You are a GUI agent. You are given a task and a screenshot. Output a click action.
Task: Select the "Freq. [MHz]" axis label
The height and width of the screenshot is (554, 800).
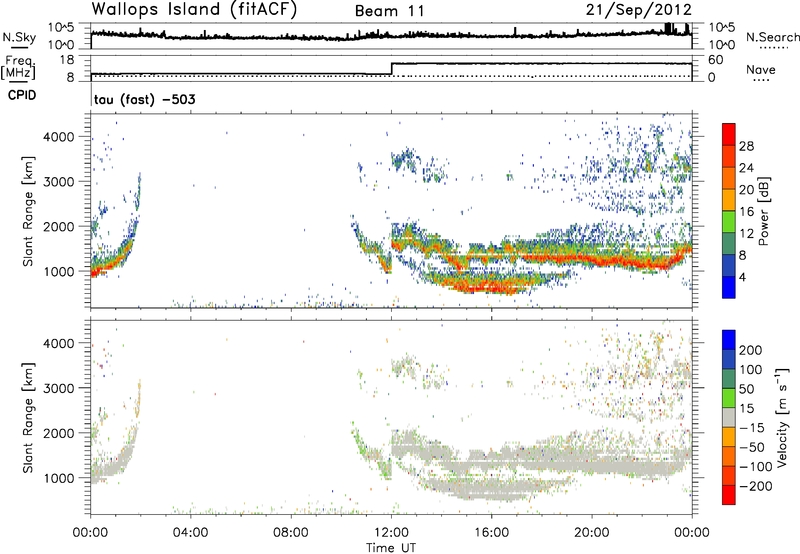coord(19,67)
